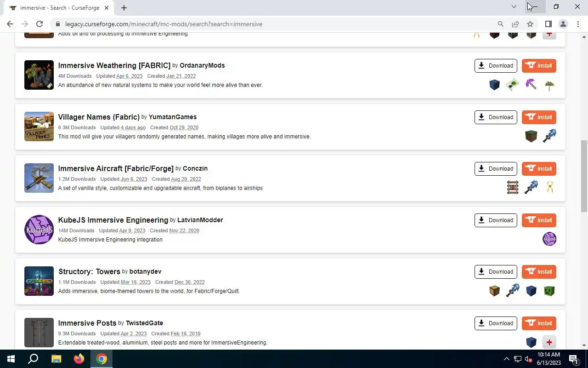Open Immersive Aircraft thumbnail image

39,178
